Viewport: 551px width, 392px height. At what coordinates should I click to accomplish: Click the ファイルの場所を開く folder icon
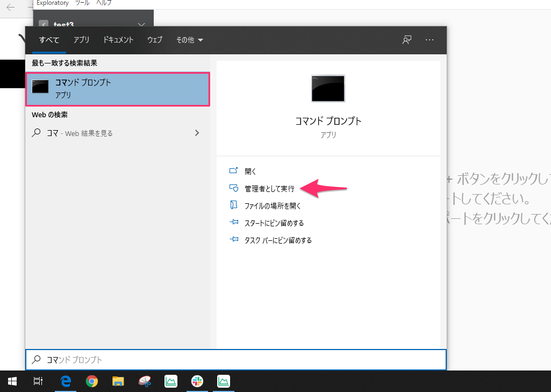[234, 205]
